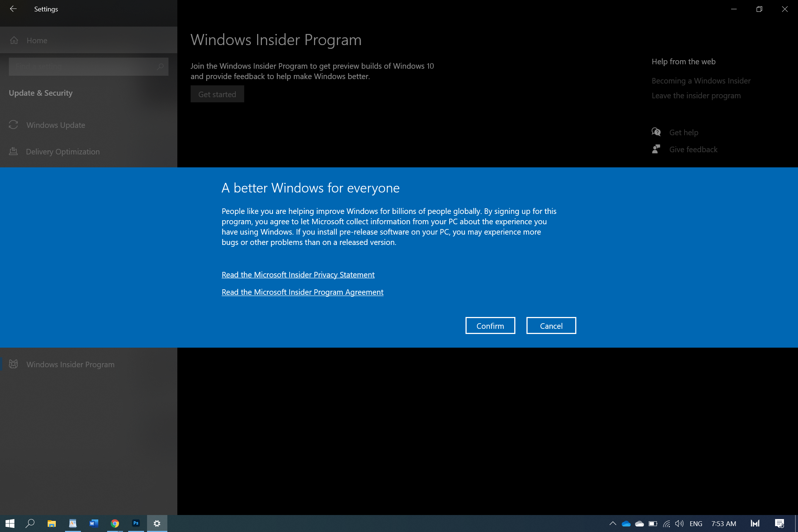Image resolution: width=798 pixels, height=532 pixels.
Task: Open the Wi-Fi network tray icon
Action: [666, 524]
